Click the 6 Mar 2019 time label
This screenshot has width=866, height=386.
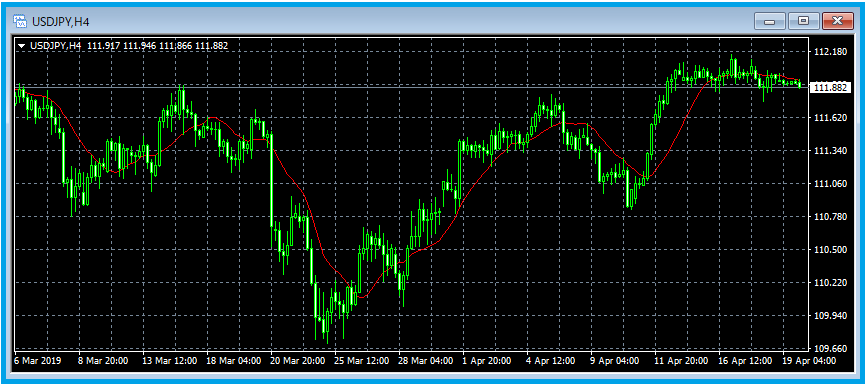coord(39,361)
